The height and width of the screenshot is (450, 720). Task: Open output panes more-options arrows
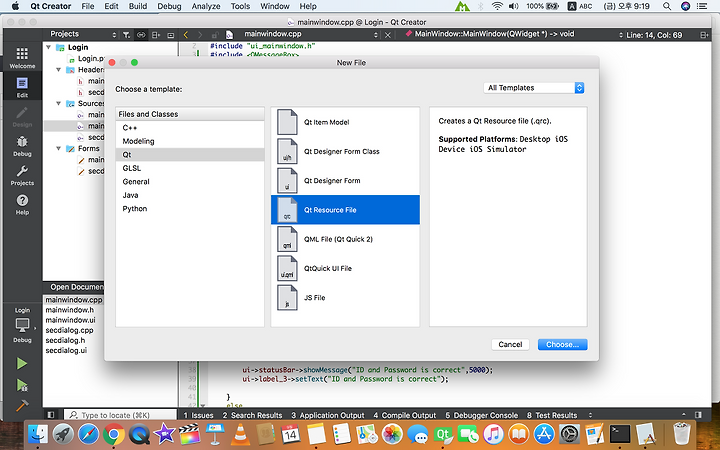591,415
